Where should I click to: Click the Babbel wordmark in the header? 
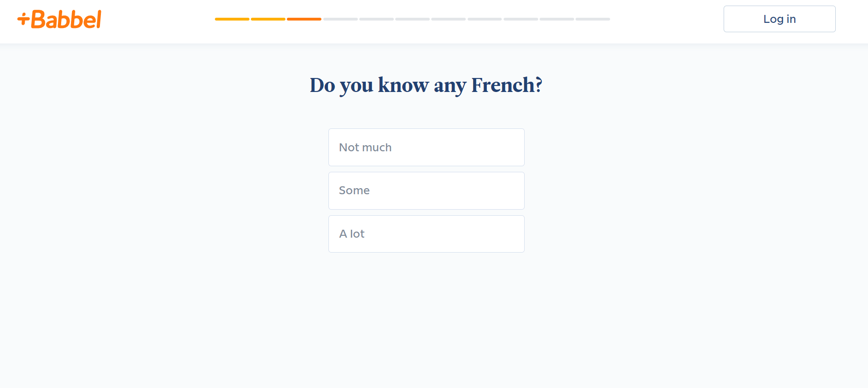pyautogui.click(x=66, y=20)
